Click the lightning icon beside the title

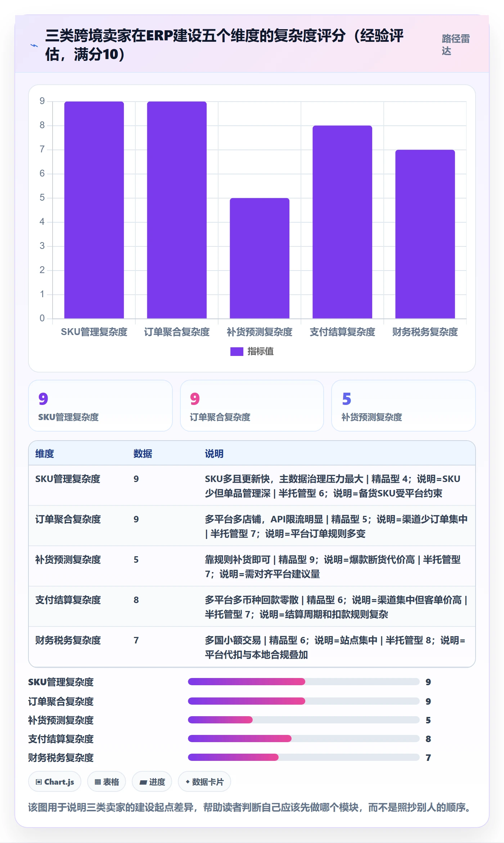[x=34, y=46]
